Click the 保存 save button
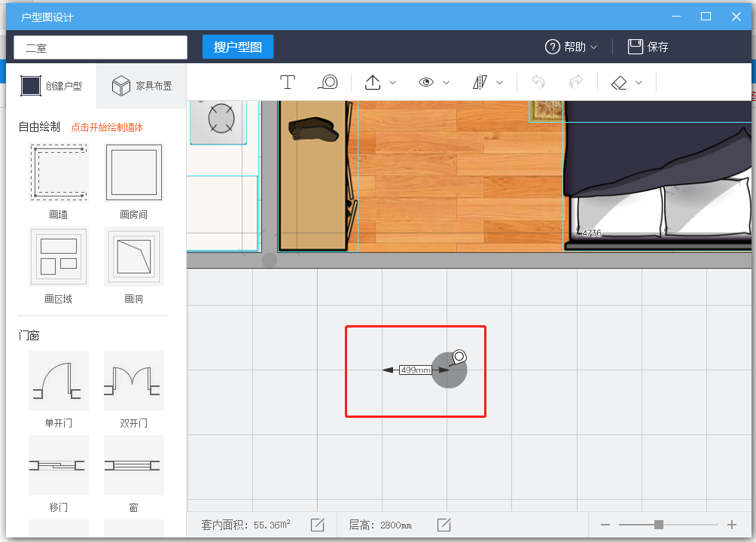The image size is (756, 542). pyautogui.click(x=648, y=47)
